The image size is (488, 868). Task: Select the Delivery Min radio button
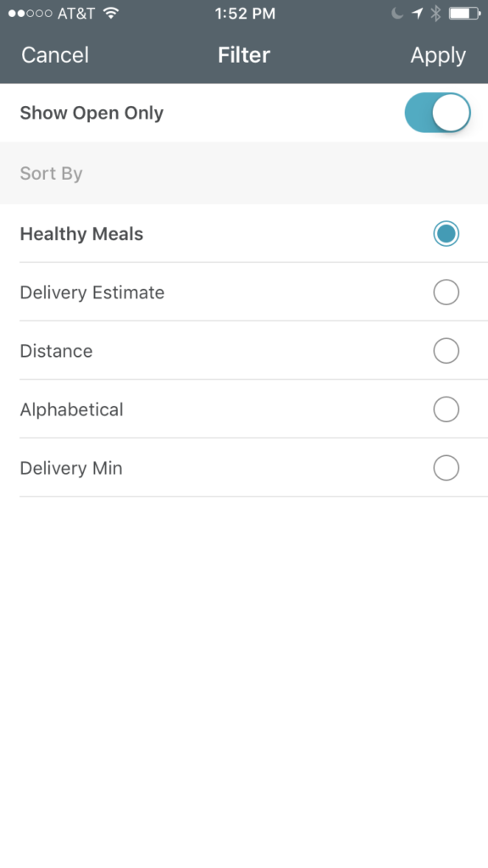[x=446, y=468]
